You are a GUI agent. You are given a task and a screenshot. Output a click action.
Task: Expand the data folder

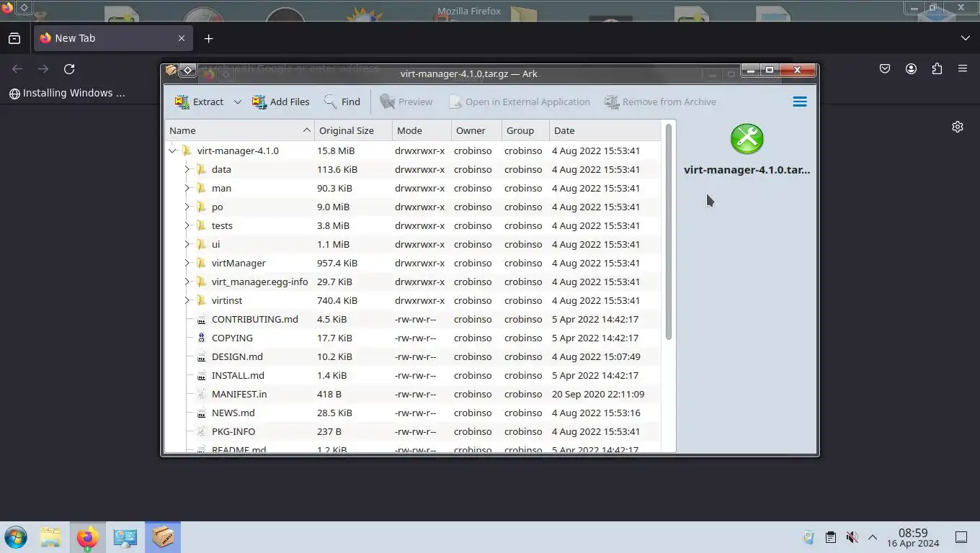pyautogui.click(x=187, y=169)
